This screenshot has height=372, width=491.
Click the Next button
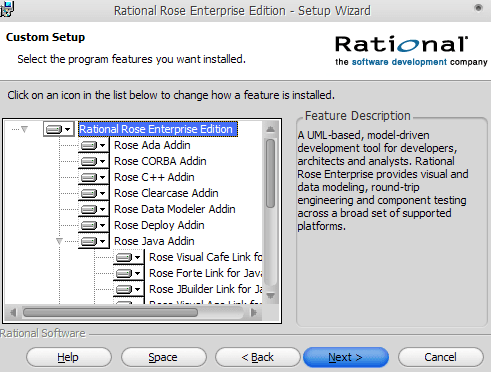click(x=346, y=357)
